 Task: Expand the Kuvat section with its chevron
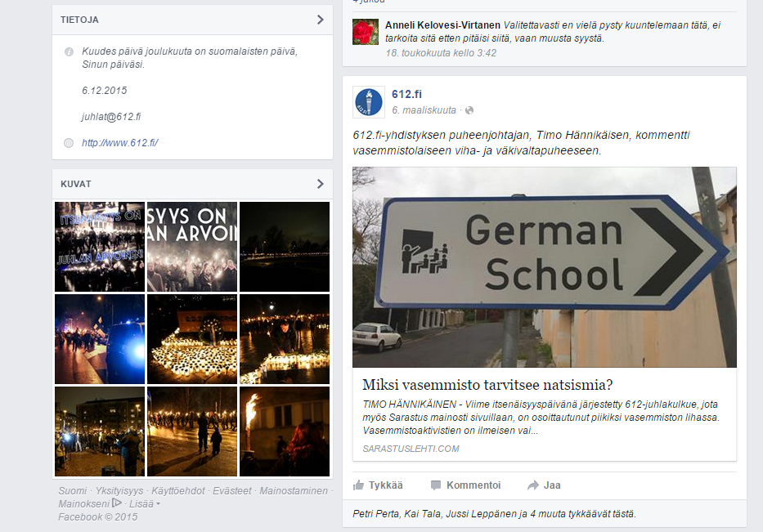click(320, 184)
